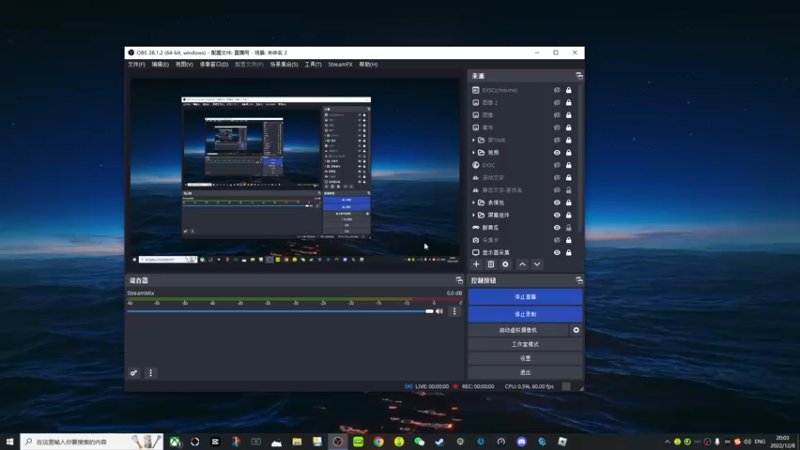Pop out the 控制按钮 controls dock
The width and height of the screenshot is (800, 450).
579,280
